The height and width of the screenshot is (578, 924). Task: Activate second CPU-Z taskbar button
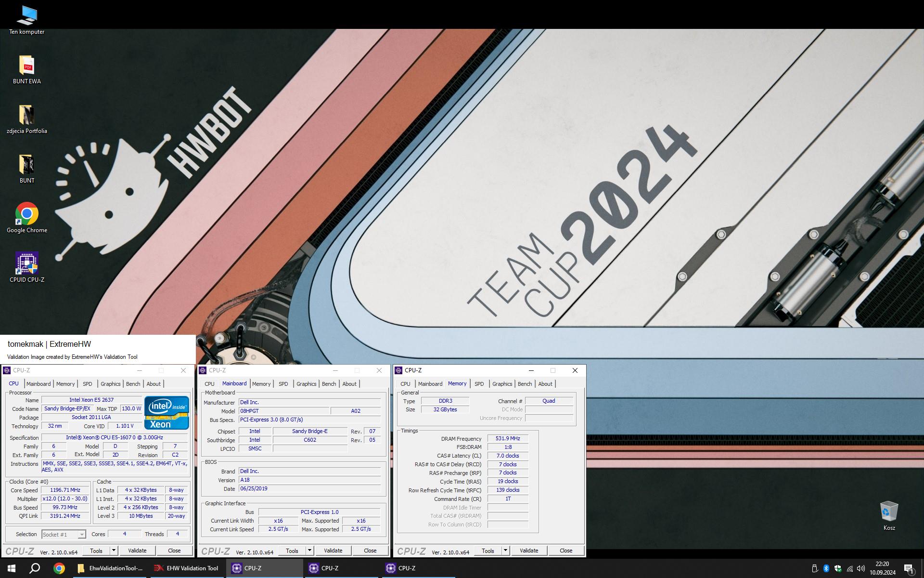pyautogui.click(x=341, y=568)
